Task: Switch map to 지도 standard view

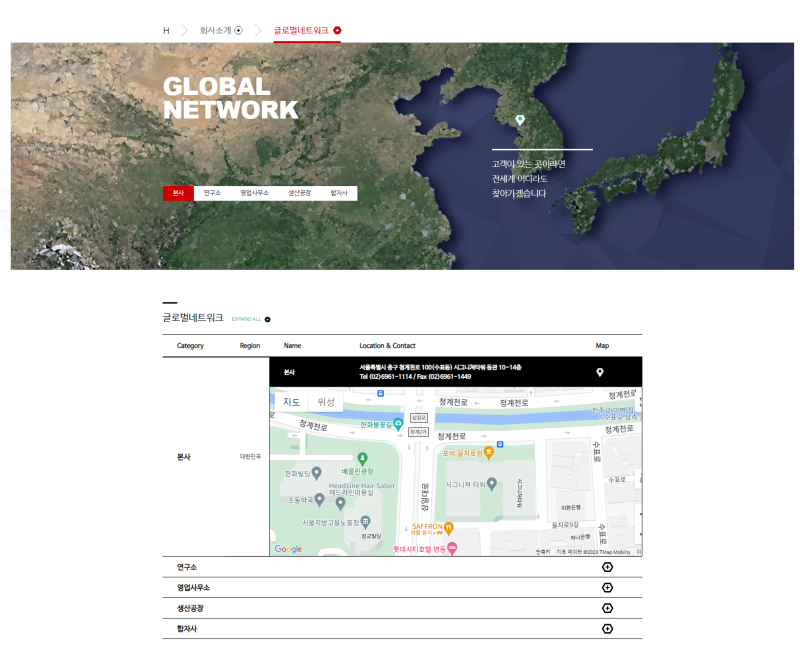Action: click(x=291, y=402)
